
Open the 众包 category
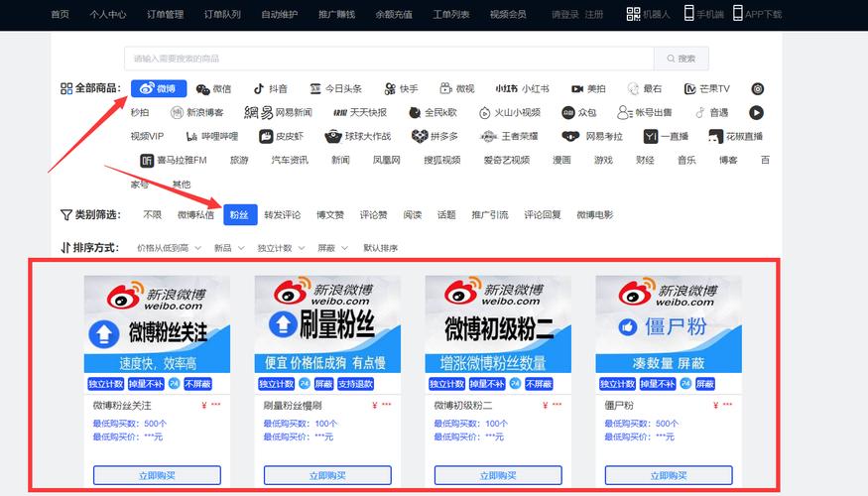[x=579, y=112]
